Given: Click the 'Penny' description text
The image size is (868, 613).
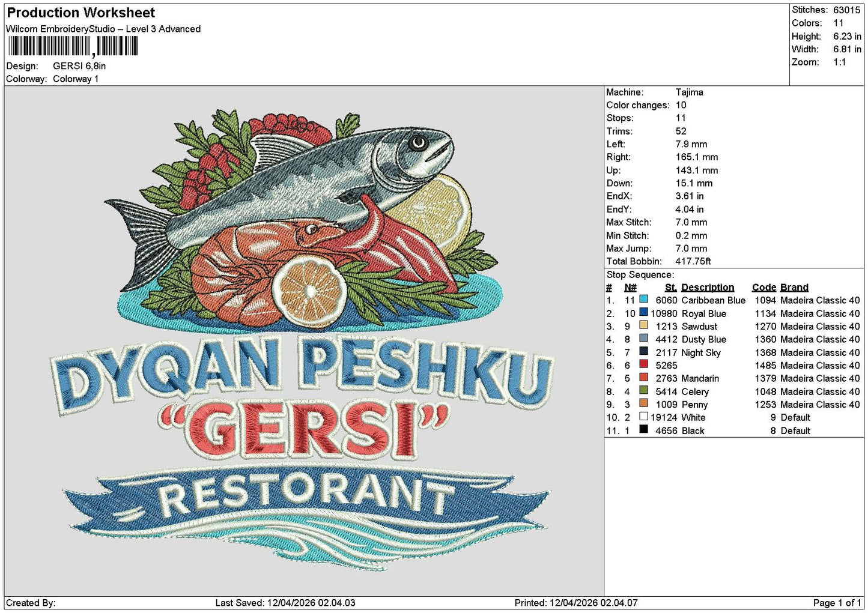Looking at the screenshot, I should pos(695,405).
